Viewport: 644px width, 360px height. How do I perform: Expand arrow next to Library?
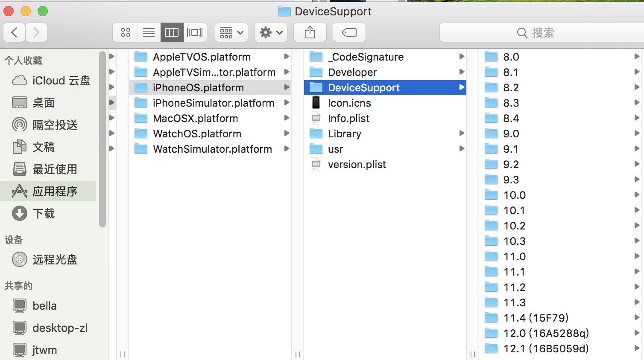(462, 133)
